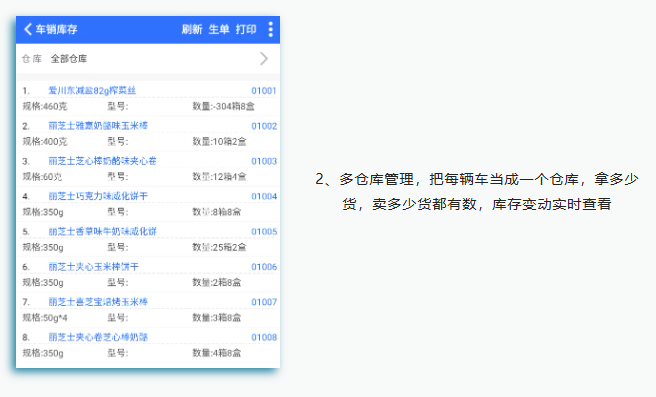Viewport: 656px width, 397px height.
Task: Click product code 01006
Action: (x=264, y=267)
